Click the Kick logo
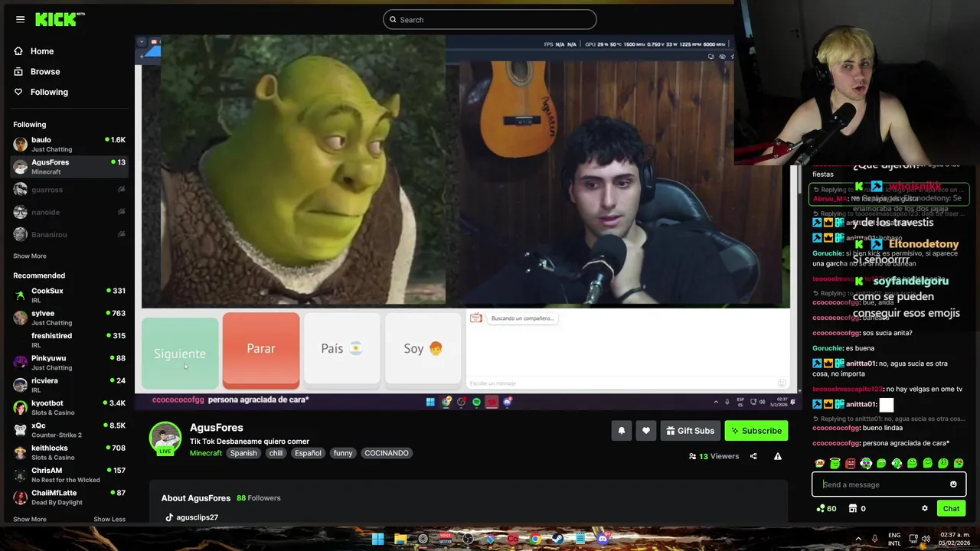 pyautogui.click(x=60, y=19)
